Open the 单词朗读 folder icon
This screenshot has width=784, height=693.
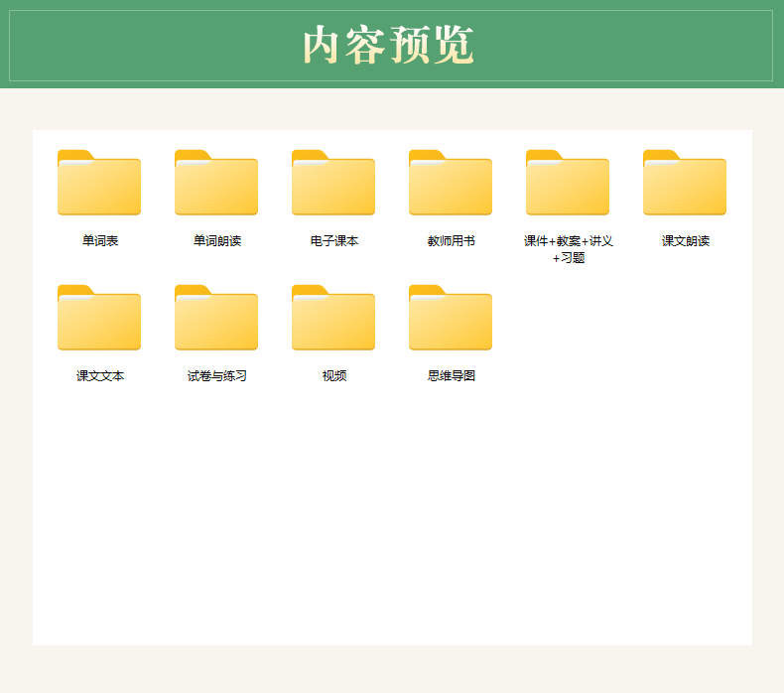[216, 183]
